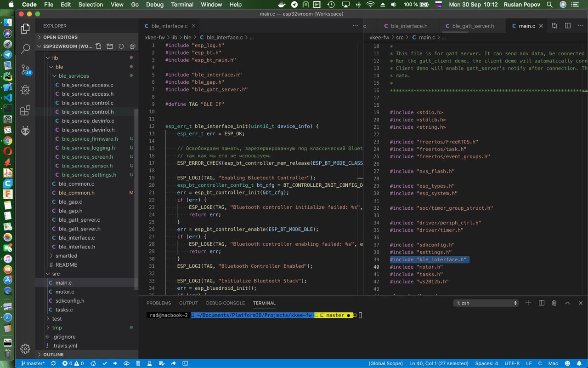
Task: Open the PlatformIO alien icon panel
Action: pyautogui.click(x=25, y=131)
